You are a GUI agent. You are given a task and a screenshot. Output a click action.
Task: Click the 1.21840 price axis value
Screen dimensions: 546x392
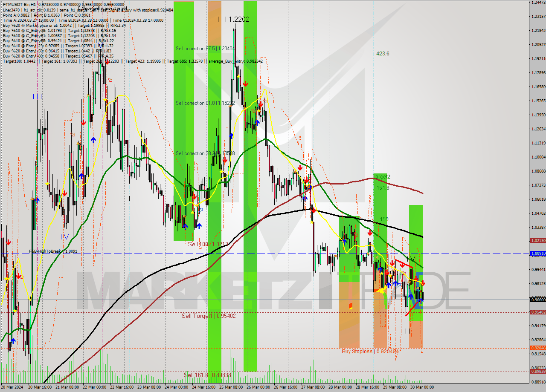click(x=538, y=31)
